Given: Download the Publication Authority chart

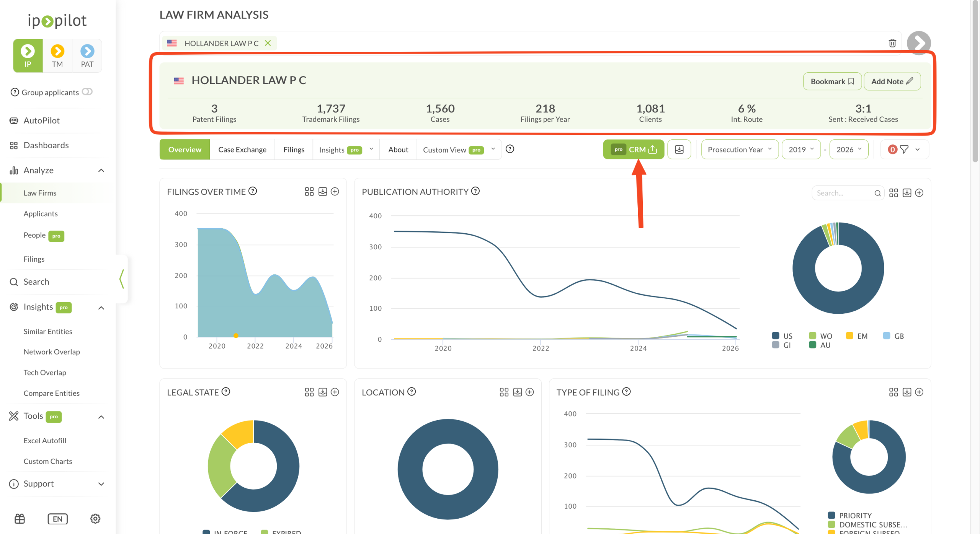Looking at the screenshot, I should (907, 193).
